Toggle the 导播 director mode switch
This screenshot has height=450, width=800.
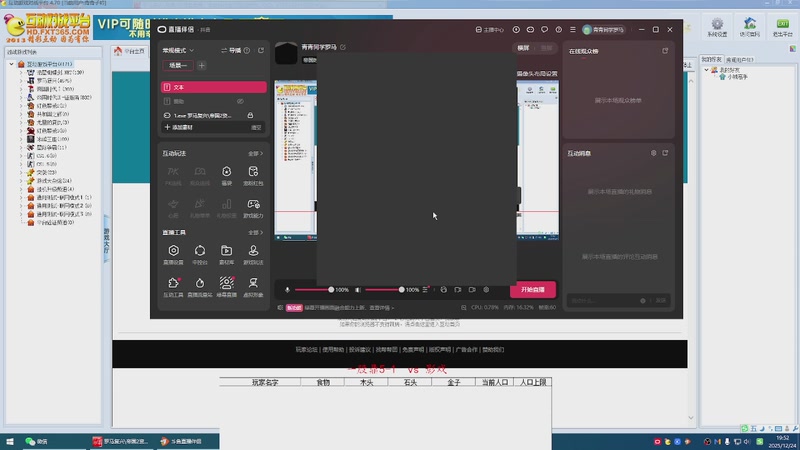[231, 51]
